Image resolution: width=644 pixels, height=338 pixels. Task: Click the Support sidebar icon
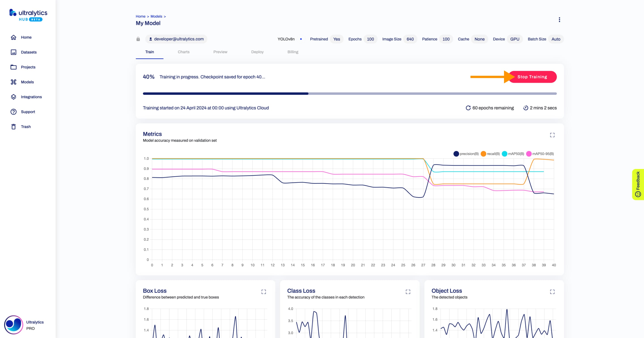[x=13, y=112]
